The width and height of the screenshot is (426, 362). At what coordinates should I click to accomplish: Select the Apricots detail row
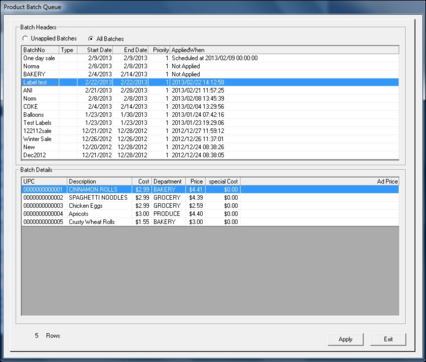[x=210, y=214]
